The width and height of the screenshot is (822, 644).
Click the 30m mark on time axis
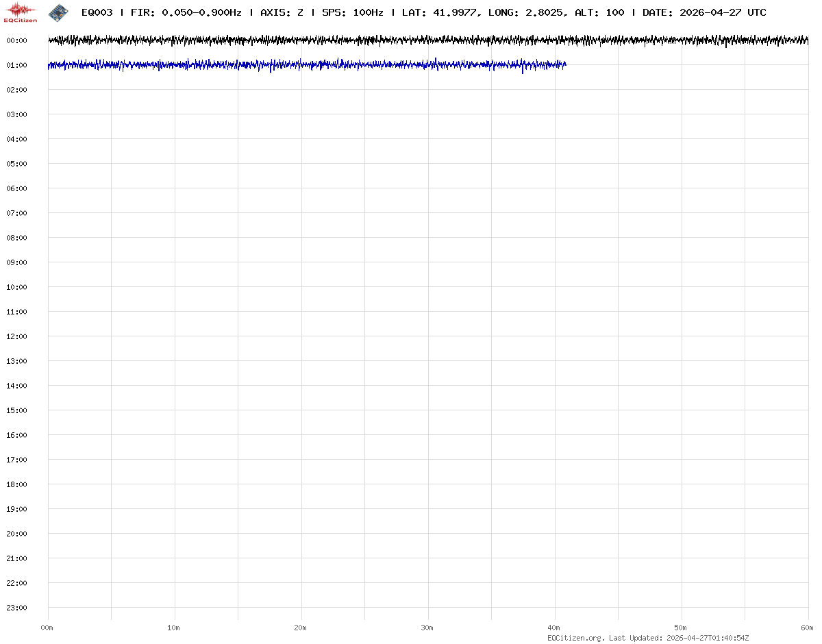[x=427, y=628]
